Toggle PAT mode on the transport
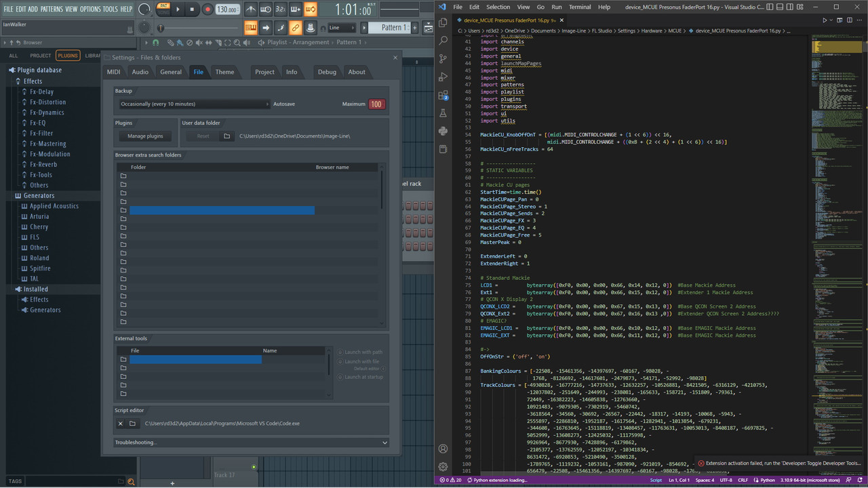868x488 pixels. point(163,7)
